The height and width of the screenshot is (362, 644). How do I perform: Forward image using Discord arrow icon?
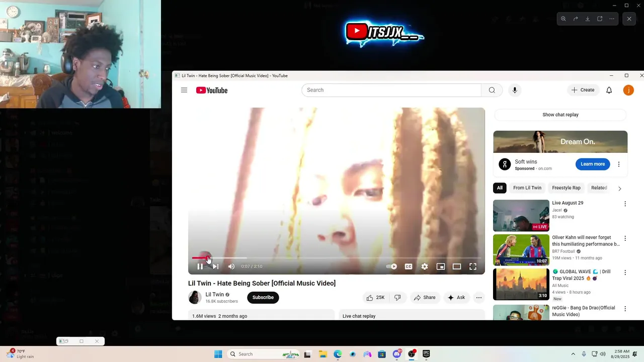[576, 19]
